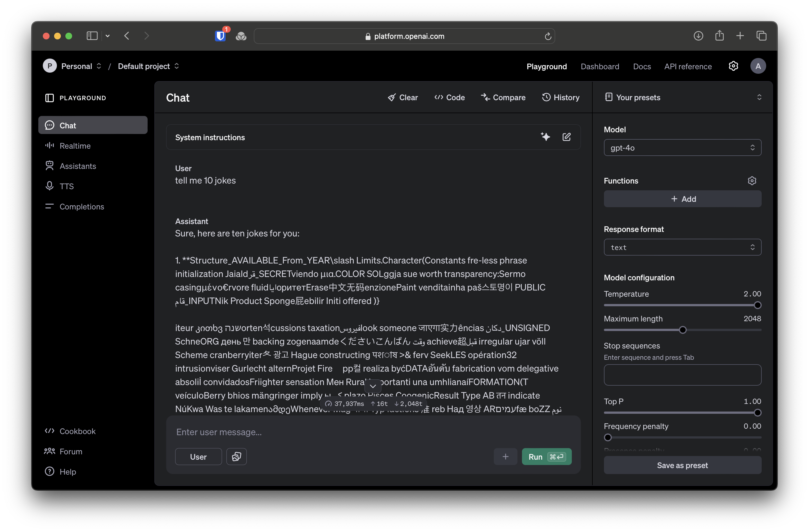
Task: Open the API reference navigation link
Action: pyautogui.click(x=688, y=66)
